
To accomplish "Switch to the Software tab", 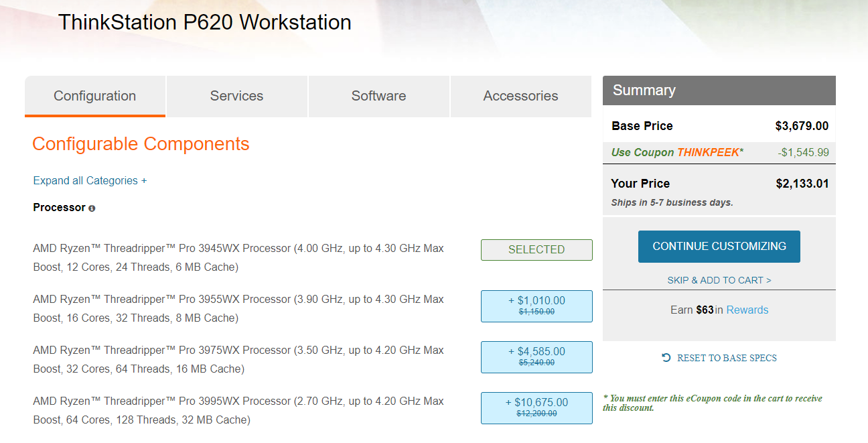I will tap(379, 96).
